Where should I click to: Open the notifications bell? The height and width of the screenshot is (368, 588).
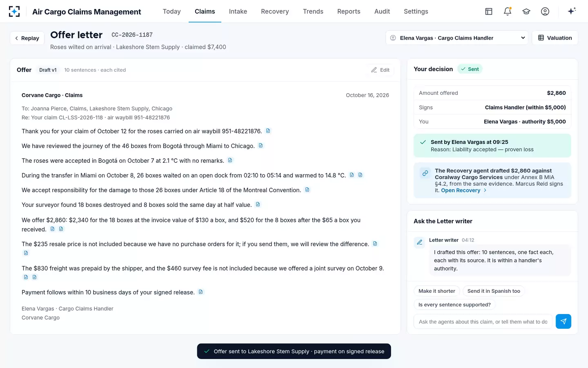(508, 11)
